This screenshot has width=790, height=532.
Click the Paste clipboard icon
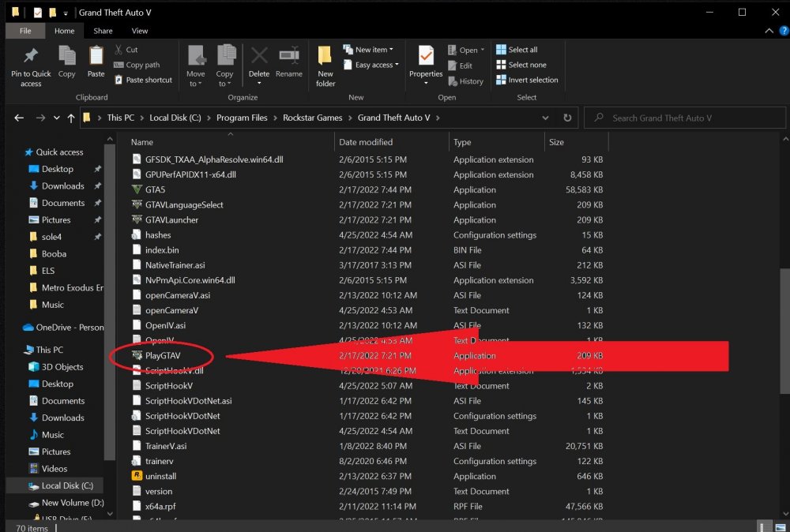96,57
